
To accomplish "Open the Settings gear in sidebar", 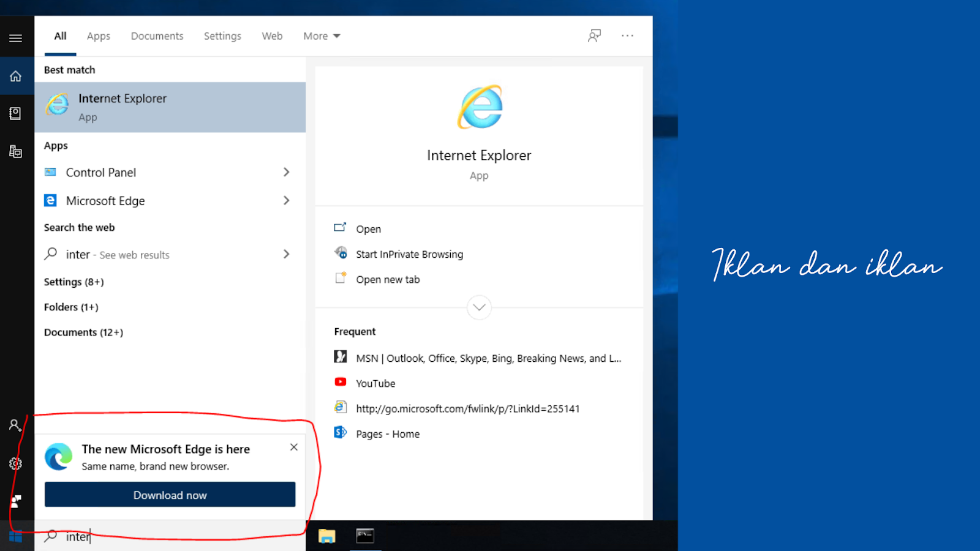I will (x=16, y=463).
